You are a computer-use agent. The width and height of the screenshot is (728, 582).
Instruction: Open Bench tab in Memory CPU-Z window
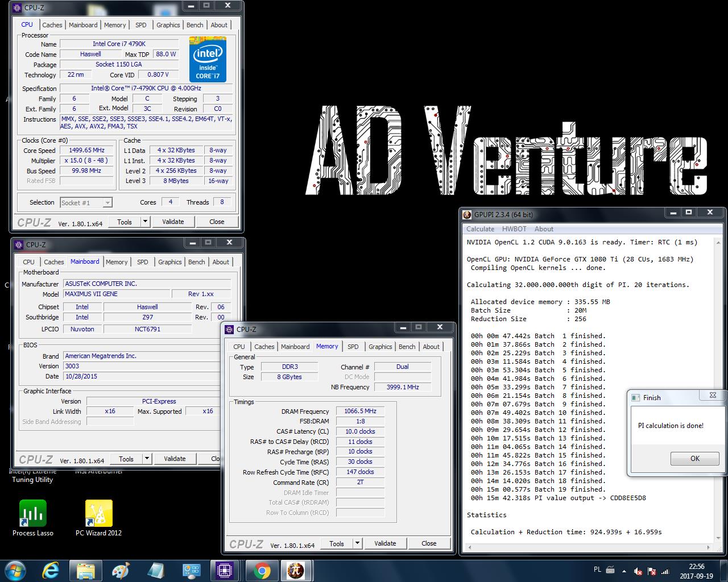407,347
